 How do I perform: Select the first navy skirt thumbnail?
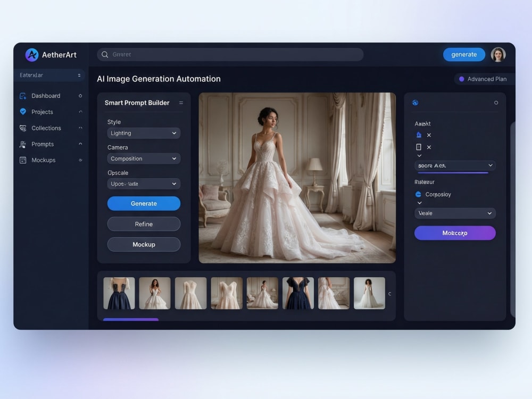119,293
